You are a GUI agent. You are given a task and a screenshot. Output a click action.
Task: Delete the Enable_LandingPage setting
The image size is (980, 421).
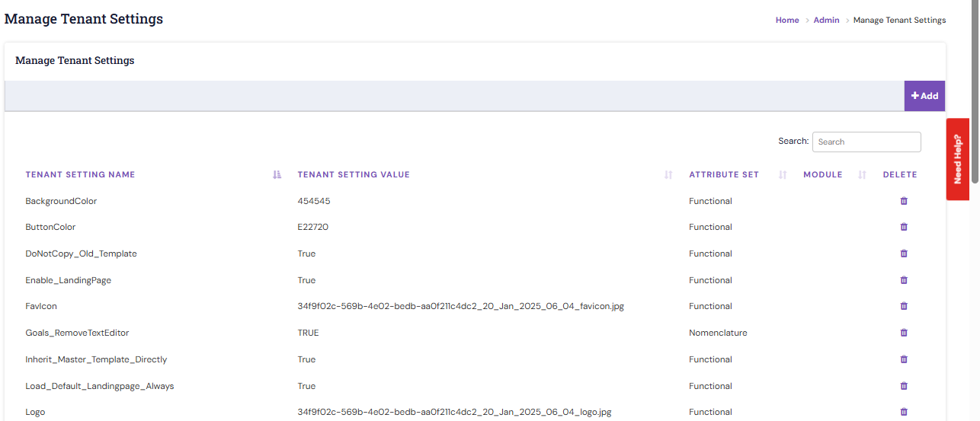(904, 280)
